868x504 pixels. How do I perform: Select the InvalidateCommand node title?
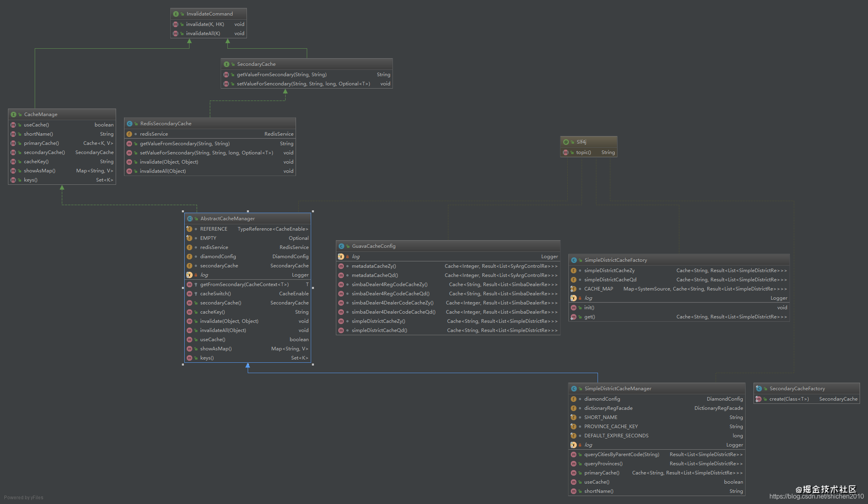209,14
